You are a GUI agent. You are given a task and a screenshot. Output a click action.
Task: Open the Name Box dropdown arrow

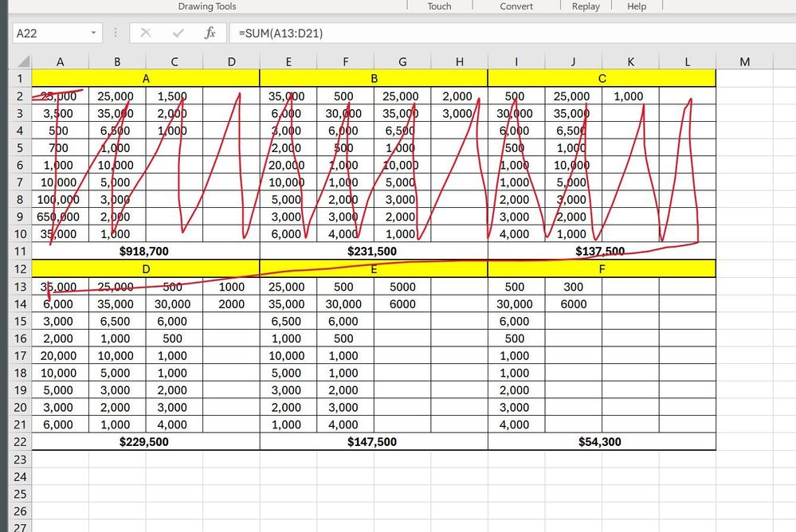click(x=93, y=33)
